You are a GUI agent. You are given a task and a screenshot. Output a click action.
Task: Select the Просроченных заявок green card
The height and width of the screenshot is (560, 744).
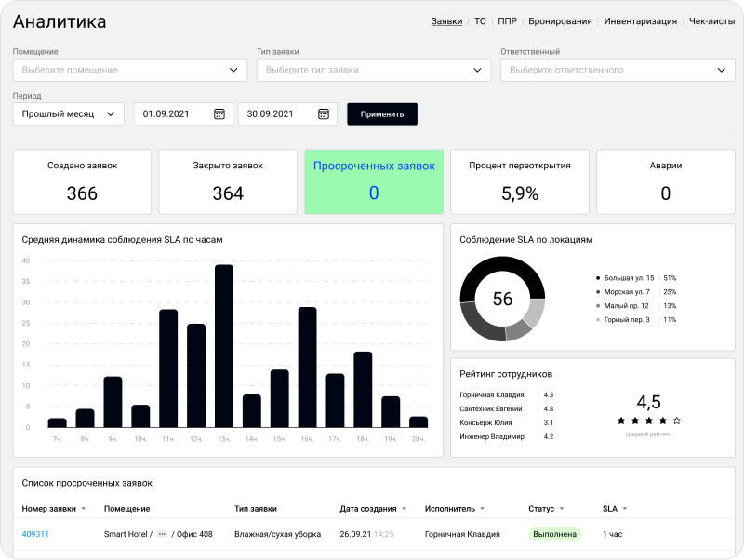(x=374, y=180)
